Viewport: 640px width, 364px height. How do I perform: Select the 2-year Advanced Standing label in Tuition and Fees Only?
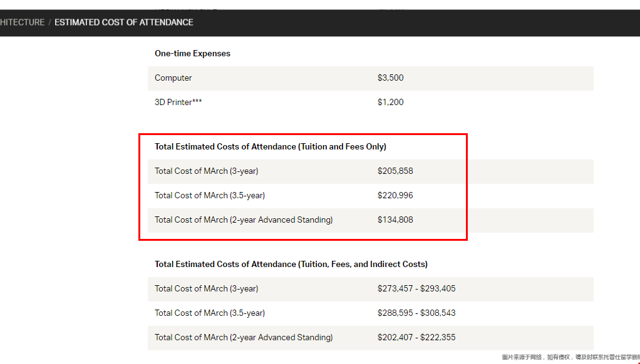point(244,220)
